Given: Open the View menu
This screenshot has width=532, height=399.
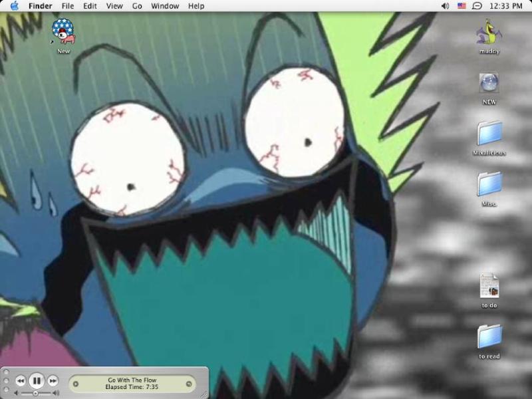Looking at the screenshot, I should point(114,6).
